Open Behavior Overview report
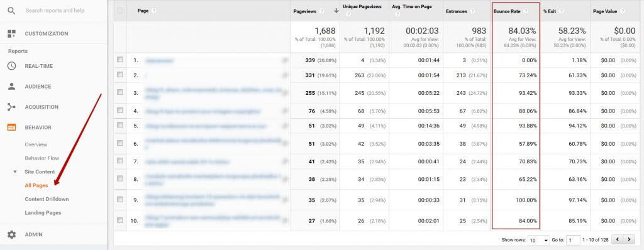 [x=36, y=144]
